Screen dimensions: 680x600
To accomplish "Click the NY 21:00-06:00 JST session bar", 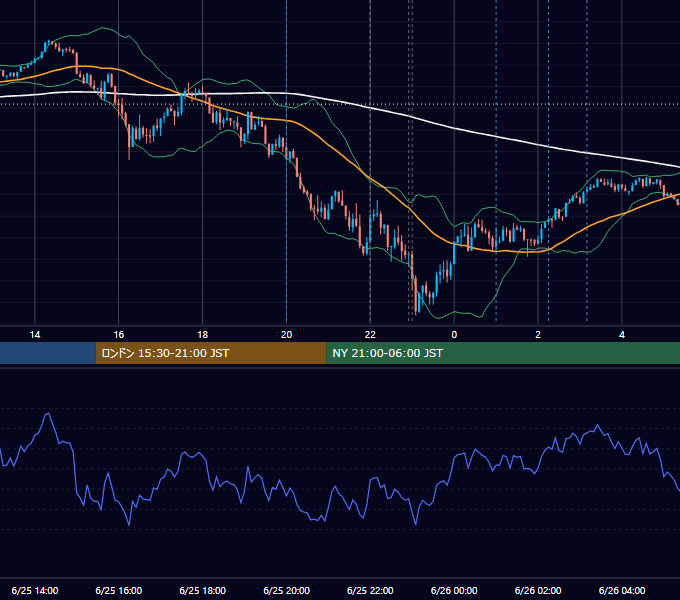I will point(503,353).
